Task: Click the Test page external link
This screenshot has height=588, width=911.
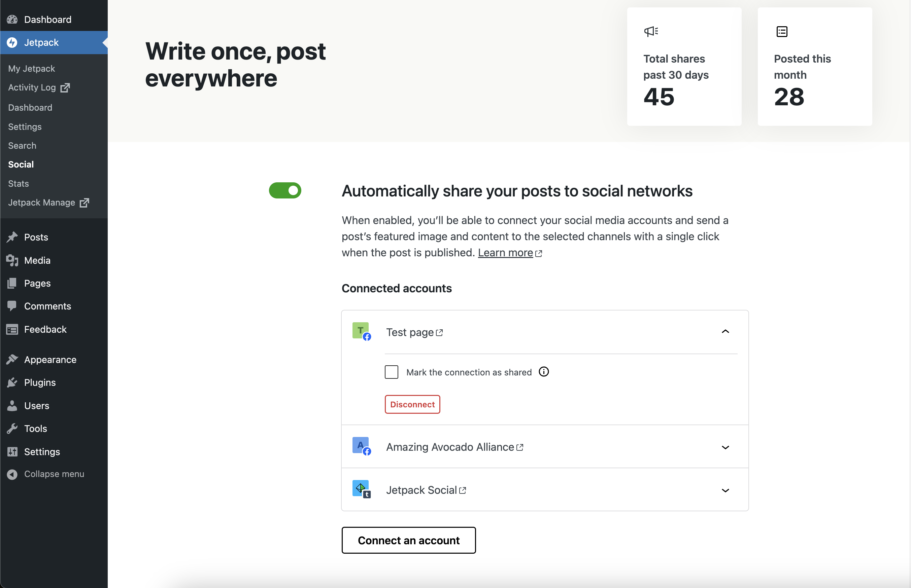Action: 439,332
